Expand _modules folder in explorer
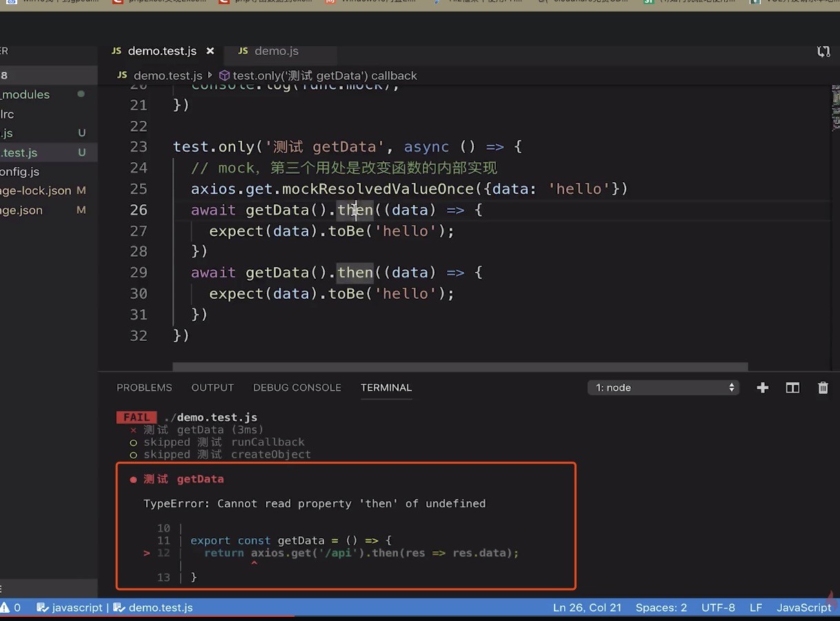The height and width of the screenshot is (621, 840). (x=48, y=95)
